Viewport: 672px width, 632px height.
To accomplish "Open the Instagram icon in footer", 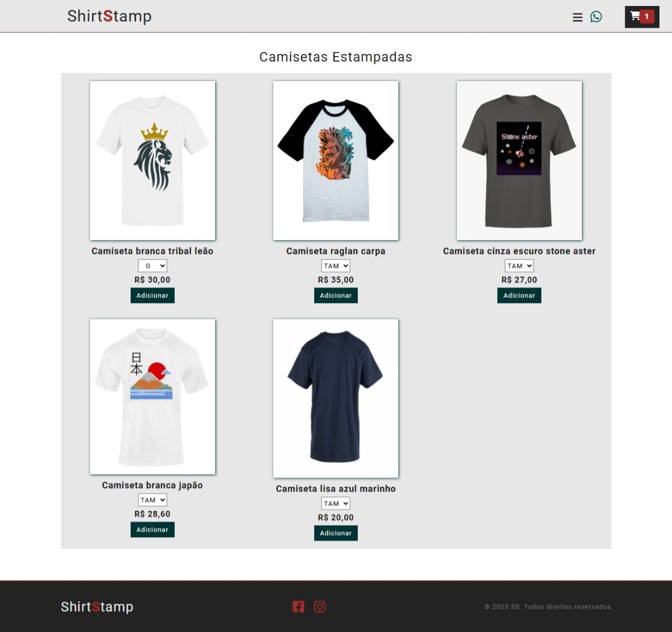I will 320,606.
